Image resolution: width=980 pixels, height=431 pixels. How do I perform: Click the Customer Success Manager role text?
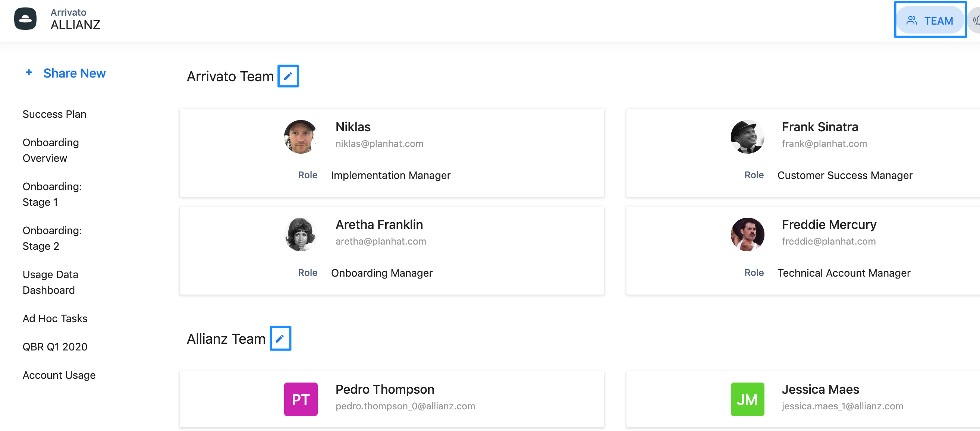pos(845,175)
